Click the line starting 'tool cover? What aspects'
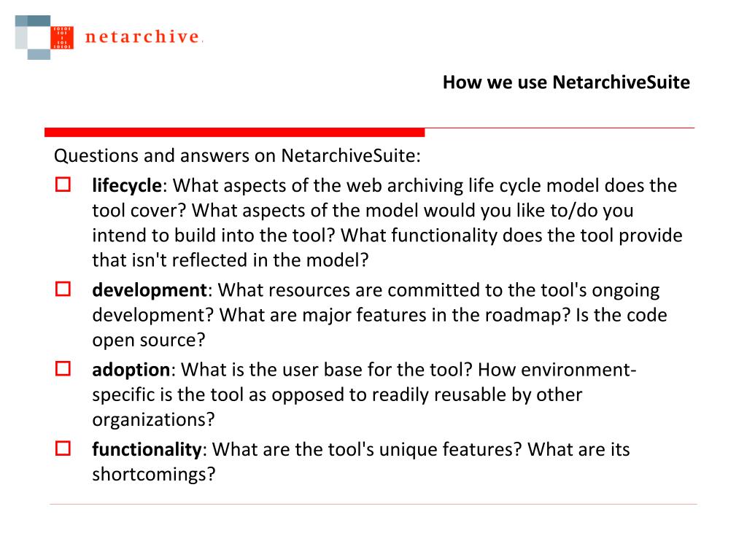The image size is (747, 560). (363, 211)
